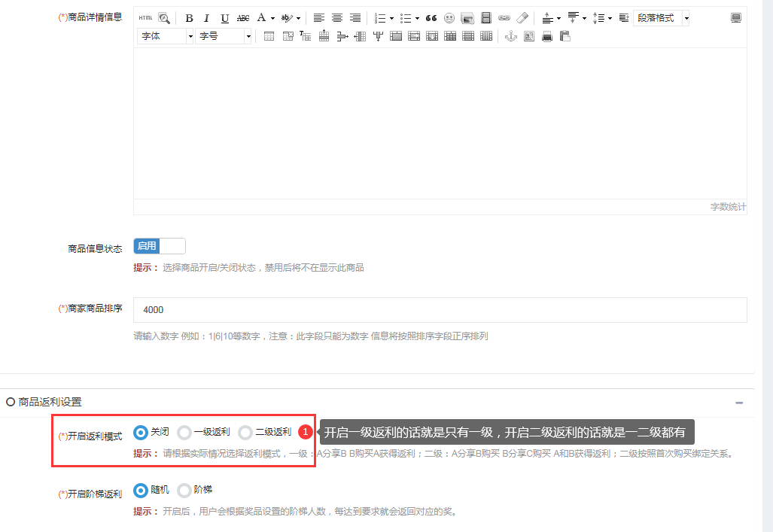The image size is (773, 532).
Task: Click the 商家商品排序 input field
Action: [440, 310]
